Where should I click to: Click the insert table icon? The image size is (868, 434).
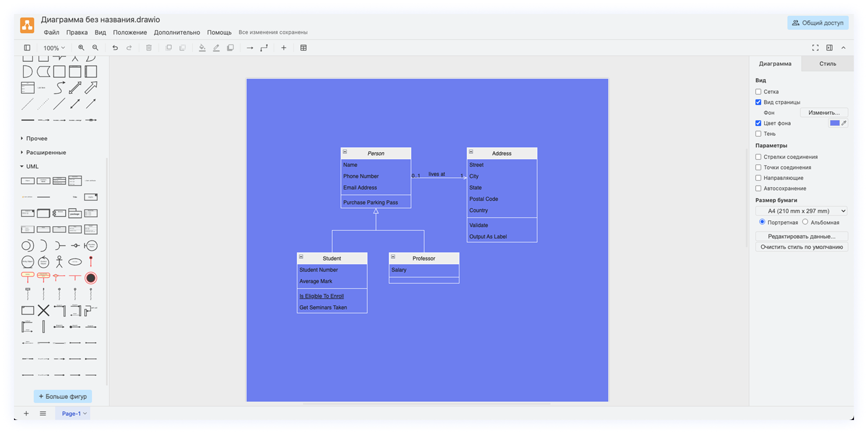point(303,48)
